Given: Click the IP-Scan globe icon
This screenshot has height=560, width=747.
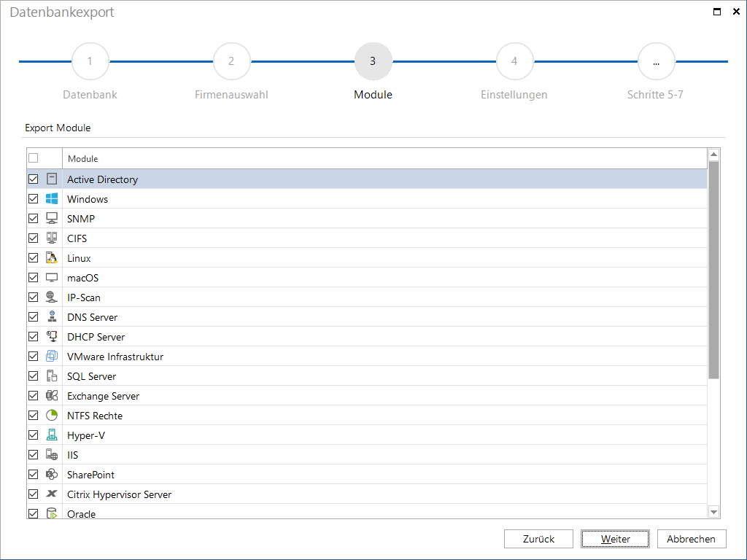Looking at the screenshot, I should click(x=52, y=297).
